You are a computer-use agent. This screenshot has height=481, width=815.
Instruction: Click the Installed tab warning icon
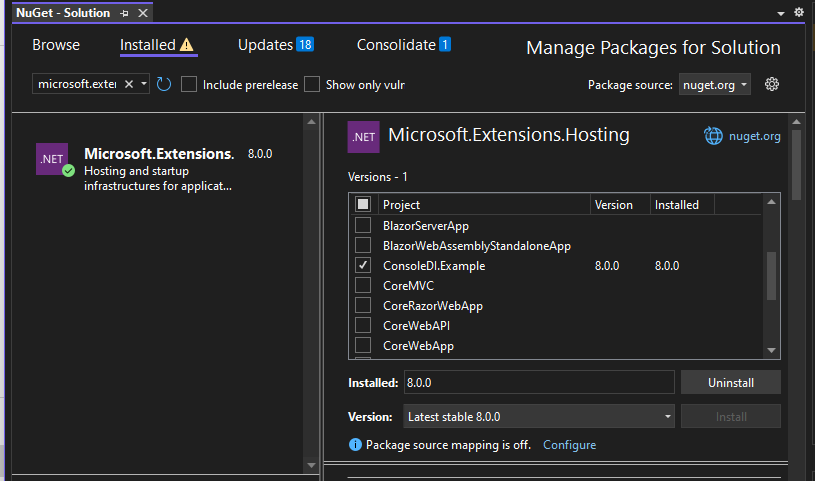click(187, 45)
